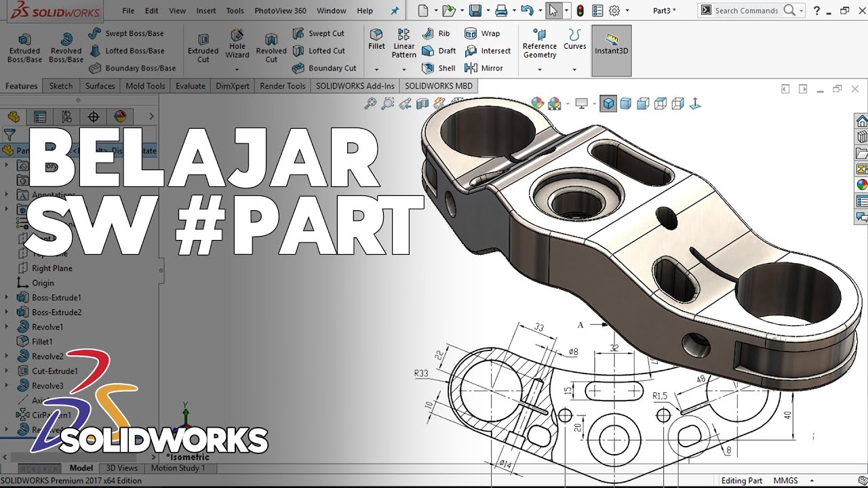Click the Rebuild traffic light icon
The width and height of the screenshot is (868, 488).
point(580,10)
